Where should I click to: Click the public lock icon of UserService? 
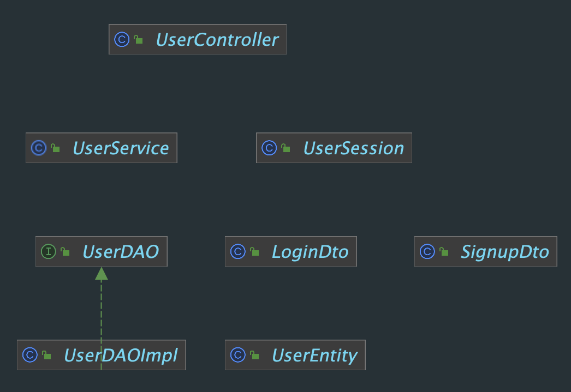(x=55, y=148)
